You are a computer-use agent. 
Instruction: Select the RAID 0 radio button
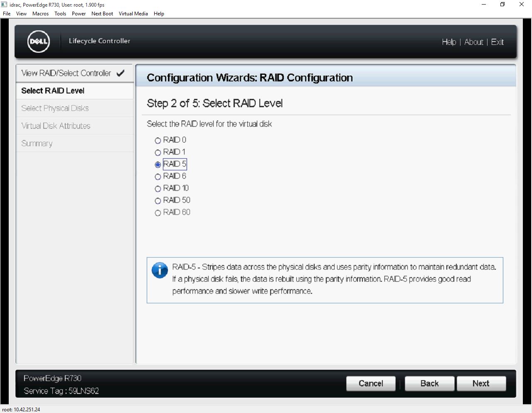[158, 140]
